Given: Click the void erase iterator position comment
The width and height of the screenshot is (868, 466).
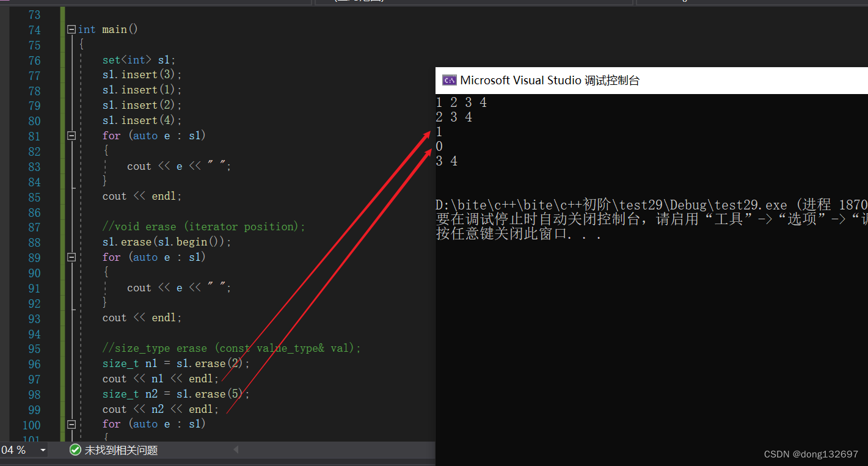Looking at the screenshot, I should click(204, 227).
